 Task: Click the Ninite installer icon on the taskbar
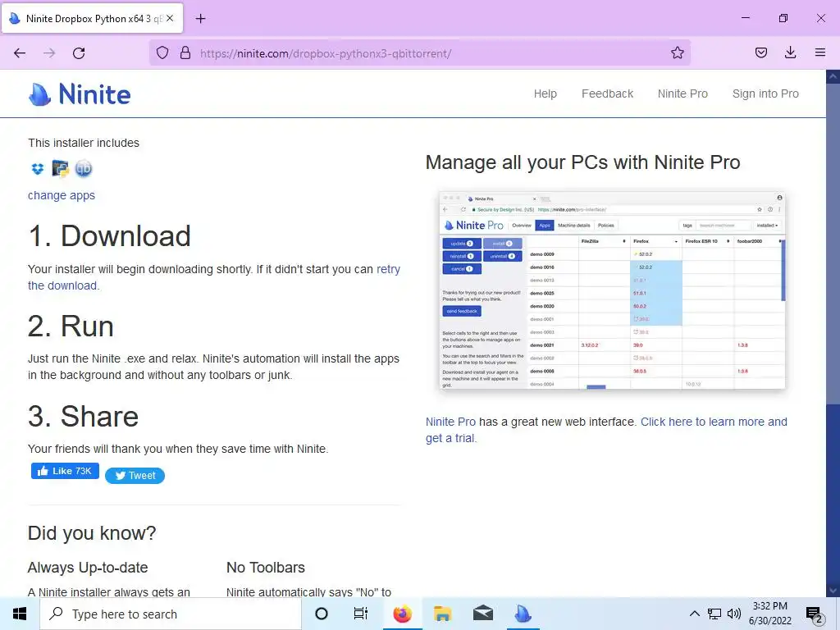pos(523,614)
